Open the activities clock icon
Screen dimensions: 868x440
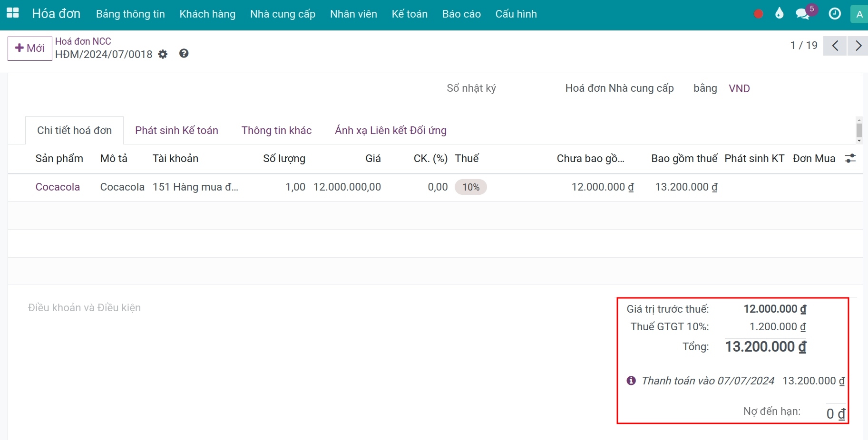click(835, 14)
